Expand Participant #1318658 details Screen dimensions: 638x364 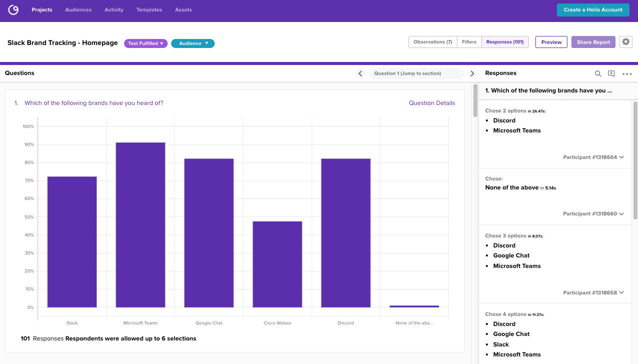pos(593,292)
